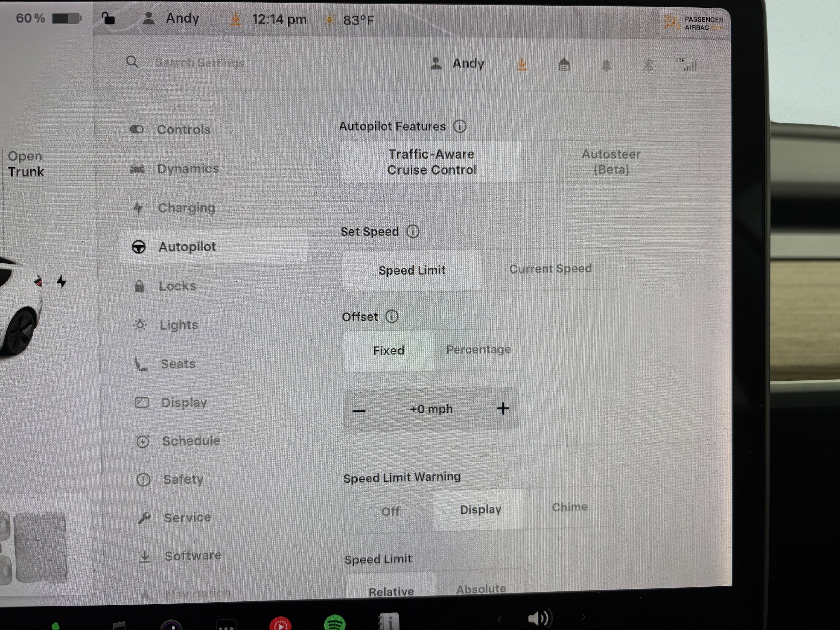This screenshot has height=630, width=840.
Task: Open the Bluetooth icon in settings header
Action: point(648,66)
